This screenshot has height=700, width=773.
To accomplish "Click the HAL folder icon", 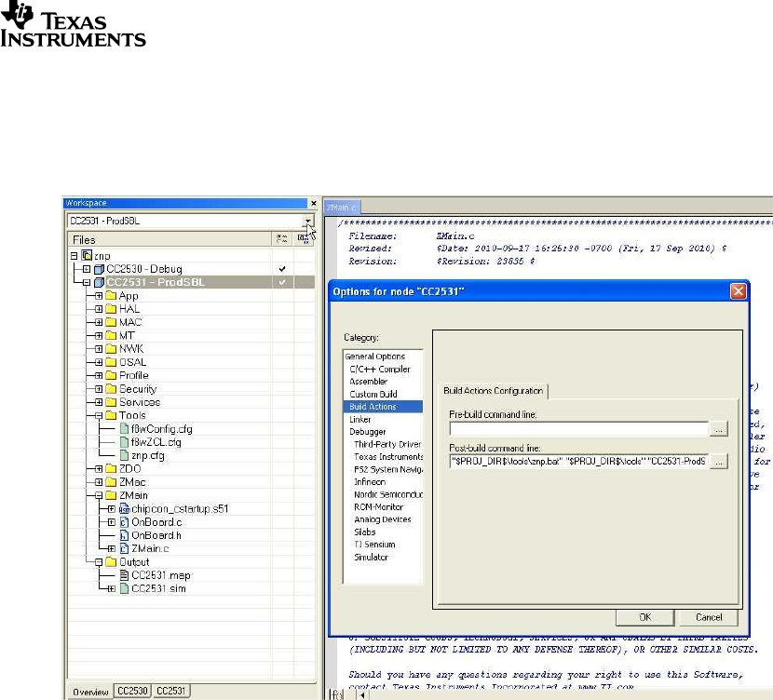I will click(x=112, y=309).
